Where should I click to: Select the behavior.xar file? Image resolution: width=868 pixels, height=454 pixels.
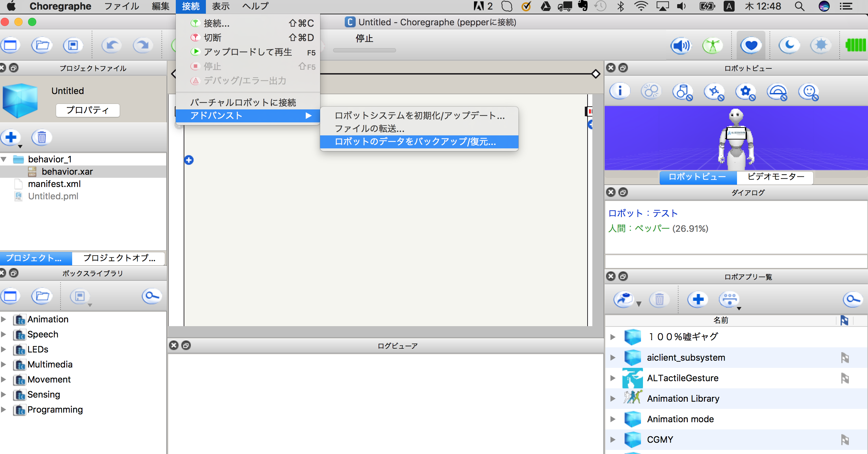pyautogui.click(x=83, y=172)
